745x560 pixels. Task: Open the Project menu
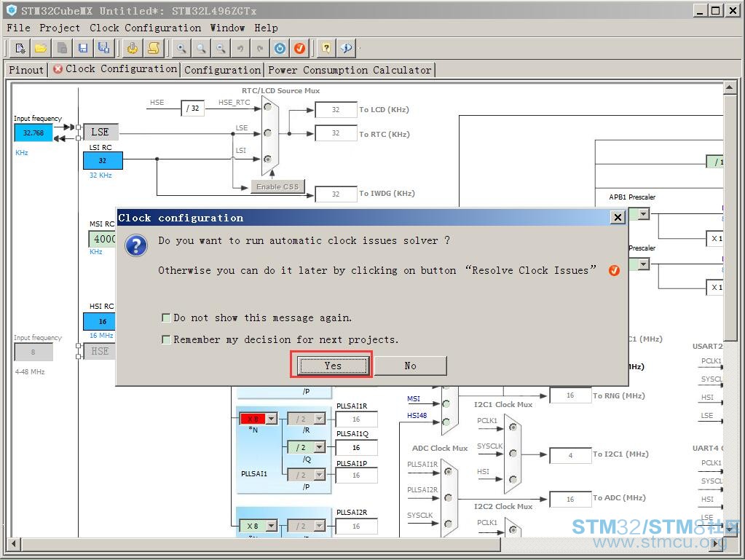(x=60, y=28)
